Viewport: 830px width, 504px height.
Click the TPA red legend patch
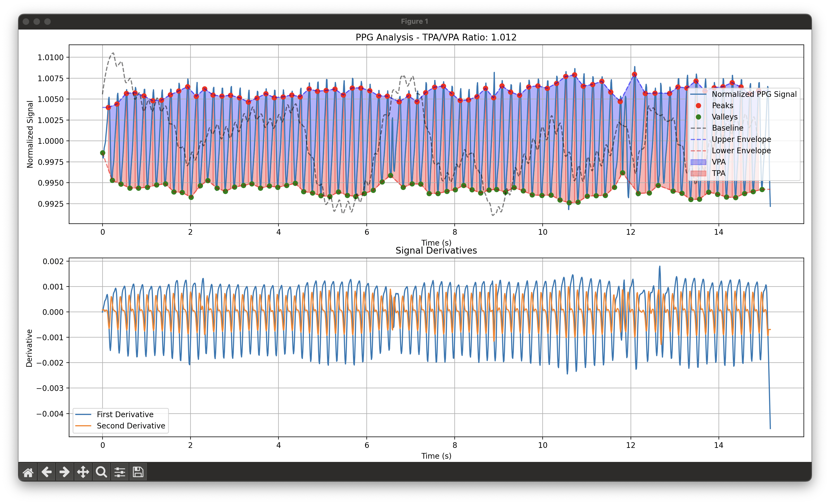tap(698, 173)
